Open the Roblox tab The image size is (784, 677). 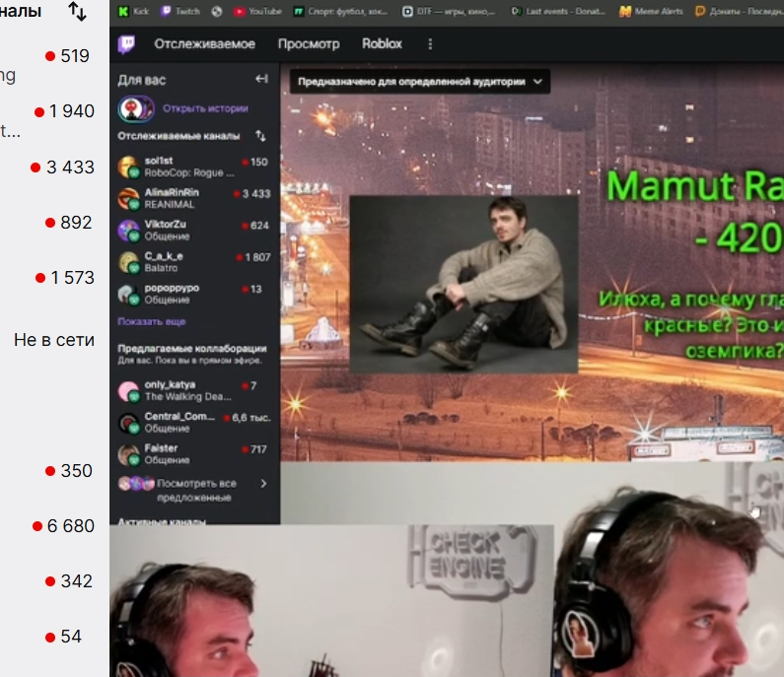point(382,44)
